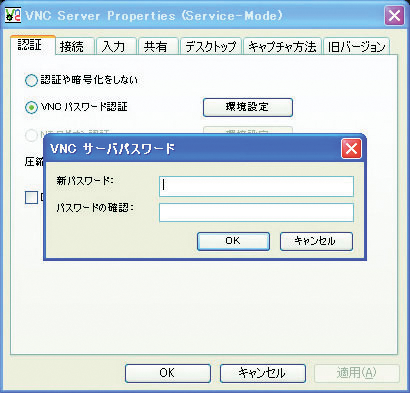Confirm password dialog with OK
Image resolution: width=410 pixels, height=393 pixels.
point(233,241)
